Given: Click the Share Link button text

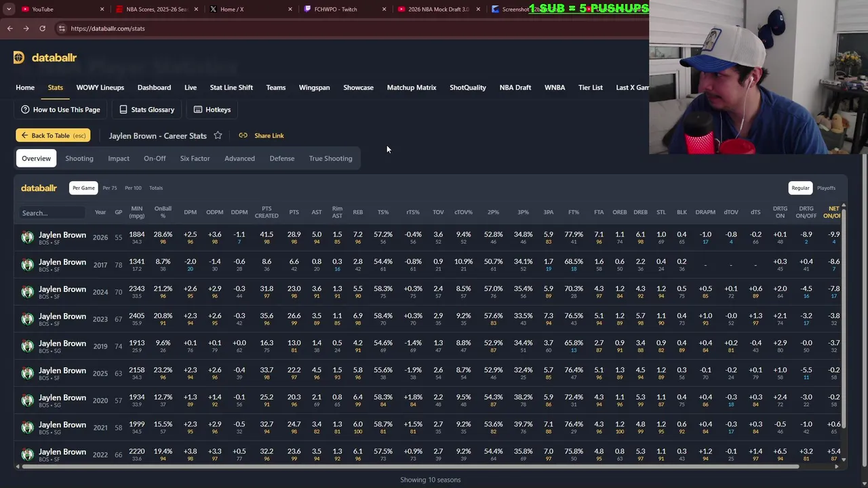Looking at the screenshot, I should point(269,136).
